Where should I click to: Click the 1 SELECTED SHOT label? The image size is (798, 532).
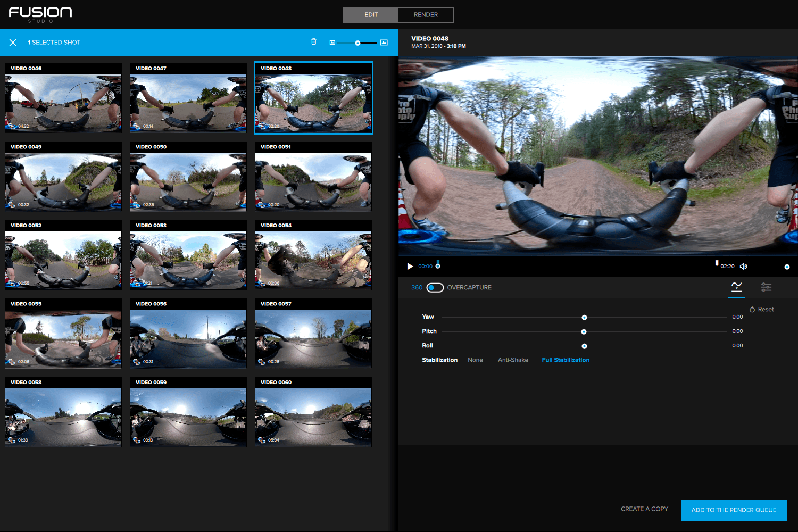[x=54, y=43]
